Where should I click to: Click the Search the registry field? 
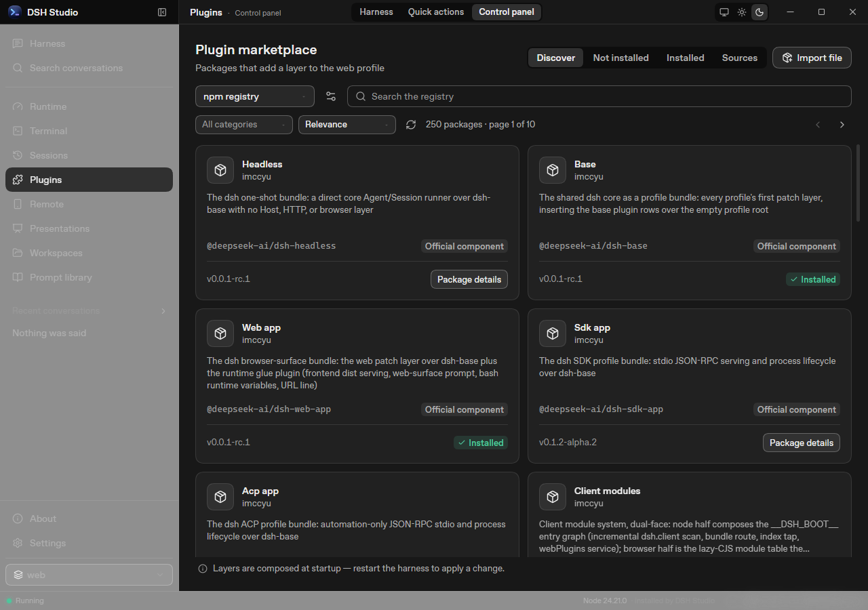[599, 96]
